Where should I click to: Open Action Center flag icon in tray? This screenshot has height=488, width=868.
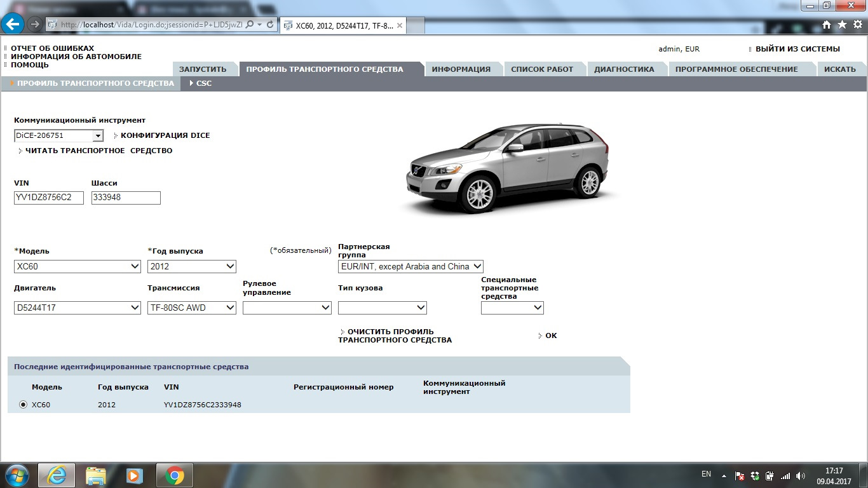(740, 475)
